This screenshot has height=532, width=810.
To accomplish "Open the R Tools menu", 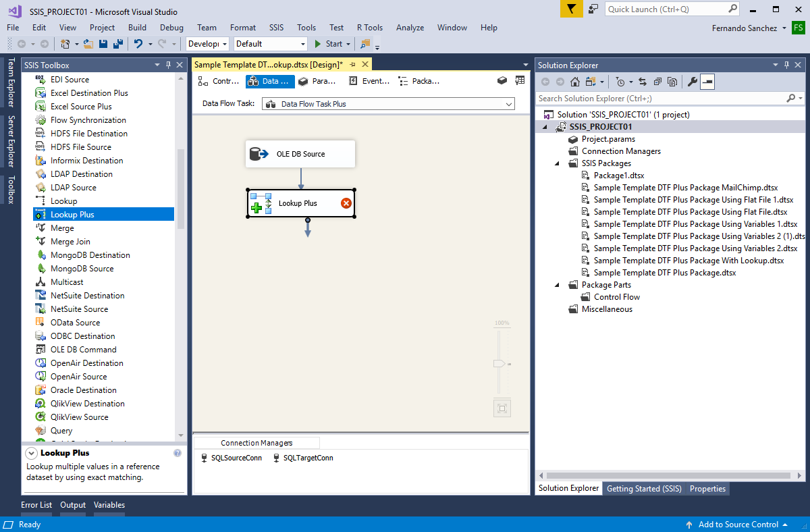I will coord(370,28).
